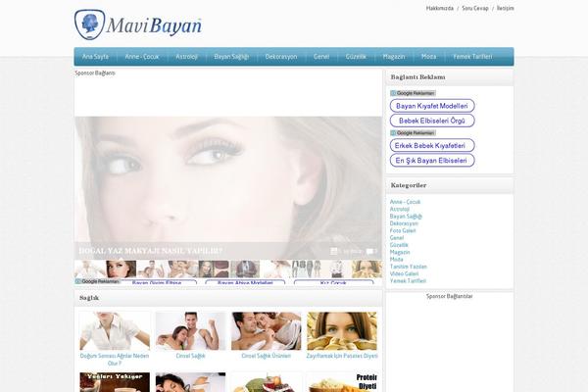The height and width of the screenshot is (392, 588).
Task: Open the Soru Cevap link at the top
Action: (475, 8)
